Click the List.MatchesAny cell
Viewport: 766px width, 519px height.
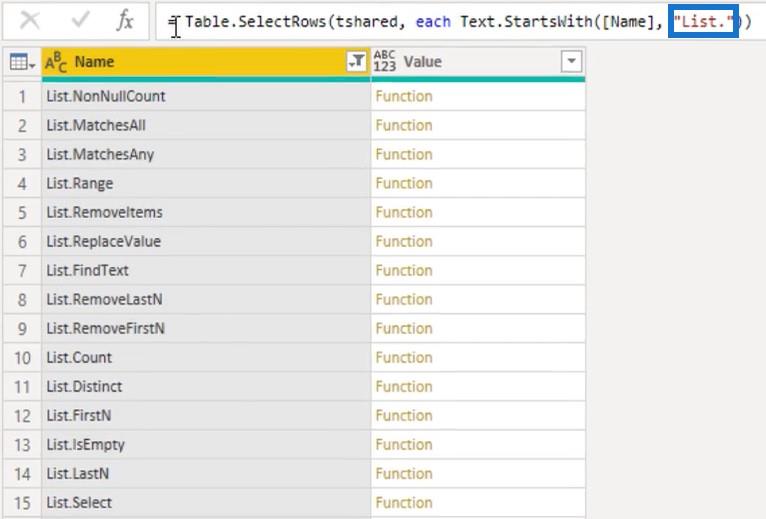coord(206,154)
